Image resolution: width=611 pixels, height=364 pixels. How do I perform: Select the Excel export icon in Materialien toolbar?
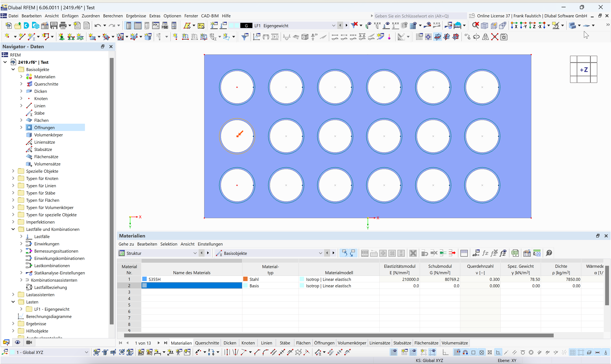(515, 253)
